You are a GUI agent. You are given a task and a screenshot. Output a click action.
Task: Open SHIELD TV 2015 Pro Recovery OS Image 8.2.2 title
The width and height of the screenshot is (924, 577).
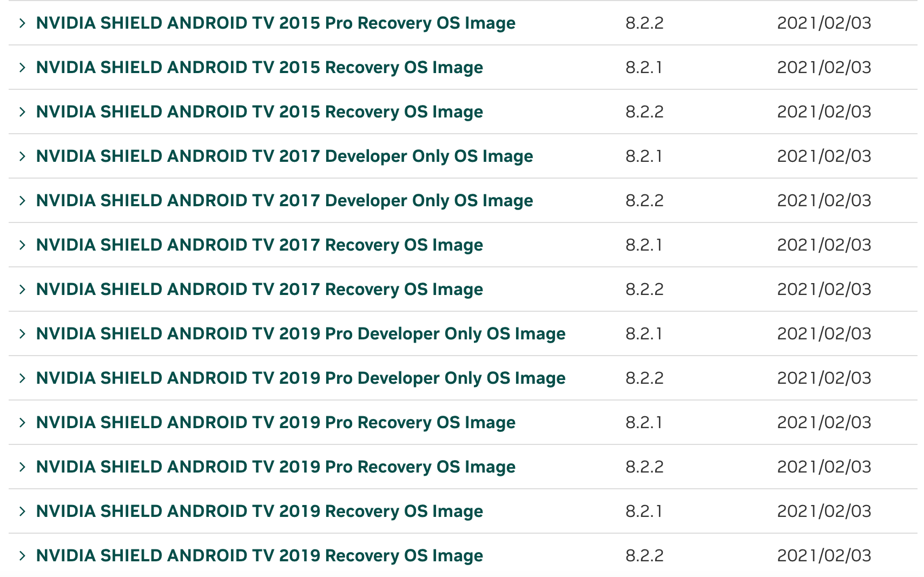[x=276, y=23]
